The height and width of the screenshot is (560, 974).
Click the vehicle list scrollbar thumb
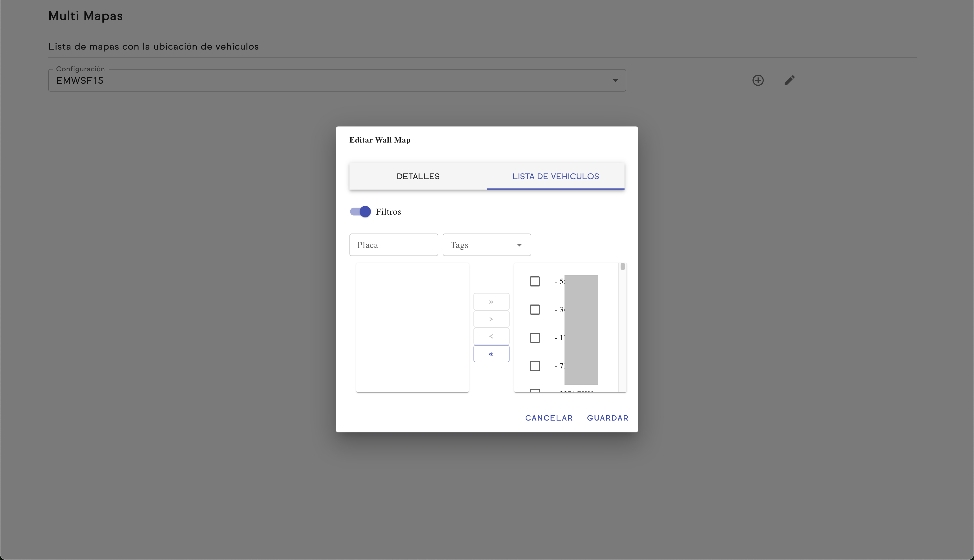[x=622, y=266]
